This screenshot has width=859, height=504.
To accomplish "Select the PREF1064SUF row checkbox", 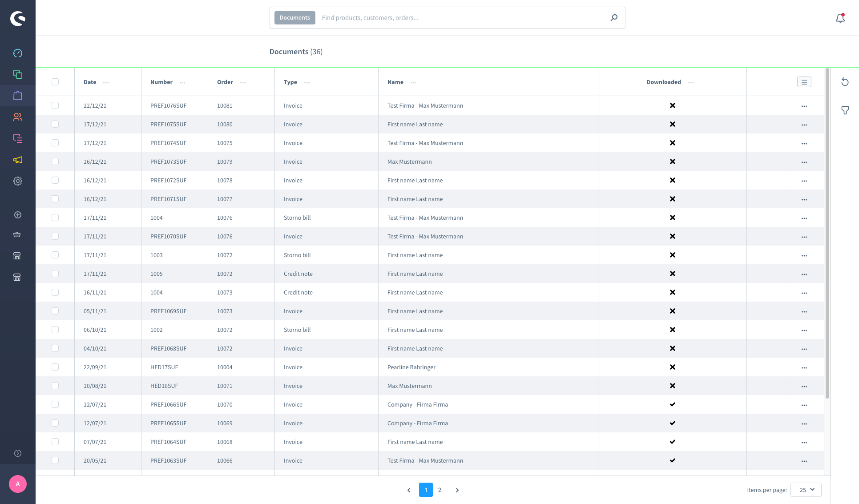I will pyautogui.click(x=55, y=442).
